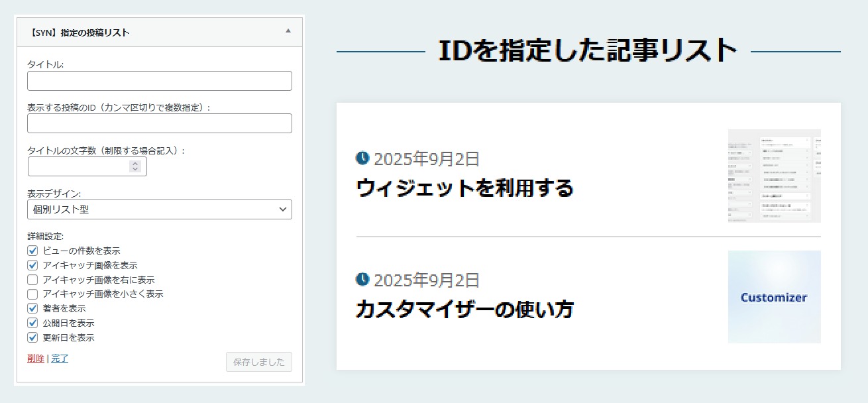This screenshot has width=868, height=403.
Task: Enable アイキャッチ画像を右に表示 option
Action: 32,279
